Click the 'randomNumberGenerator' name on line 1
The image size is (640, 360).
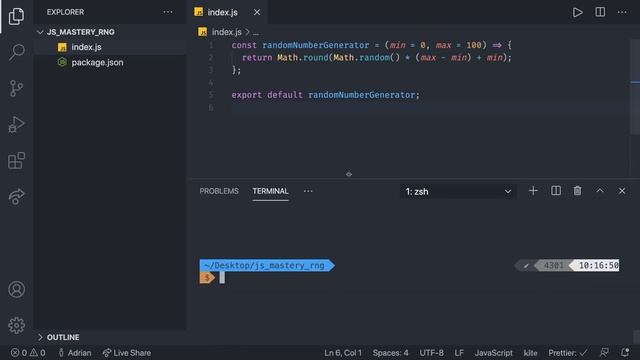(x=316, y=45)
